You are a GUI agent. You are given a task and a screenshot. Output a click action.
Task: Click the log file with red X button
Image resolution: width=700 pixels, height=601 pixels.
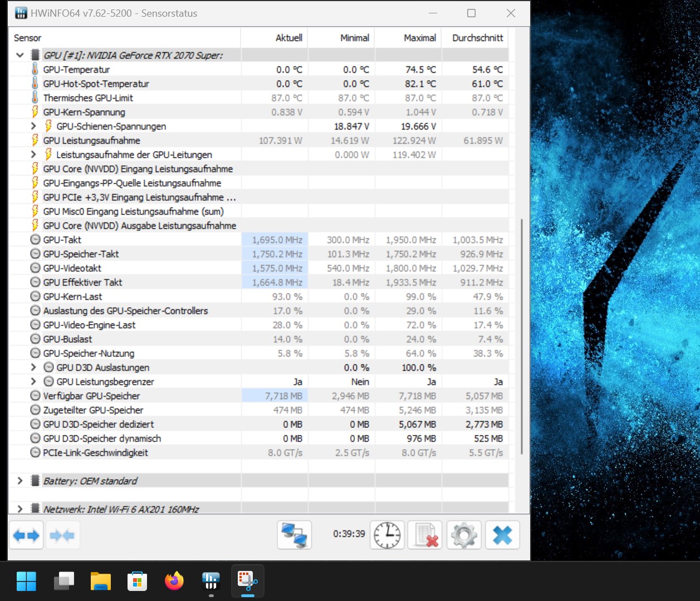[x=425, y=535]
